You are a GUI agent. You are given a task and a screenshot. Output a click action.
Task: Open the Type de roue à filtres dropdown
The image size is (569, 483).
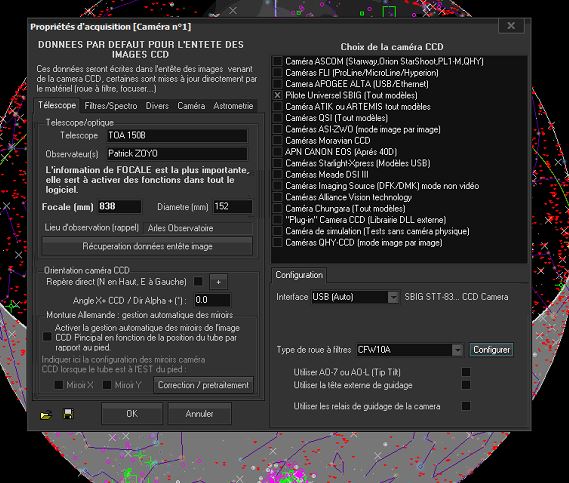(x=458, y=350)
